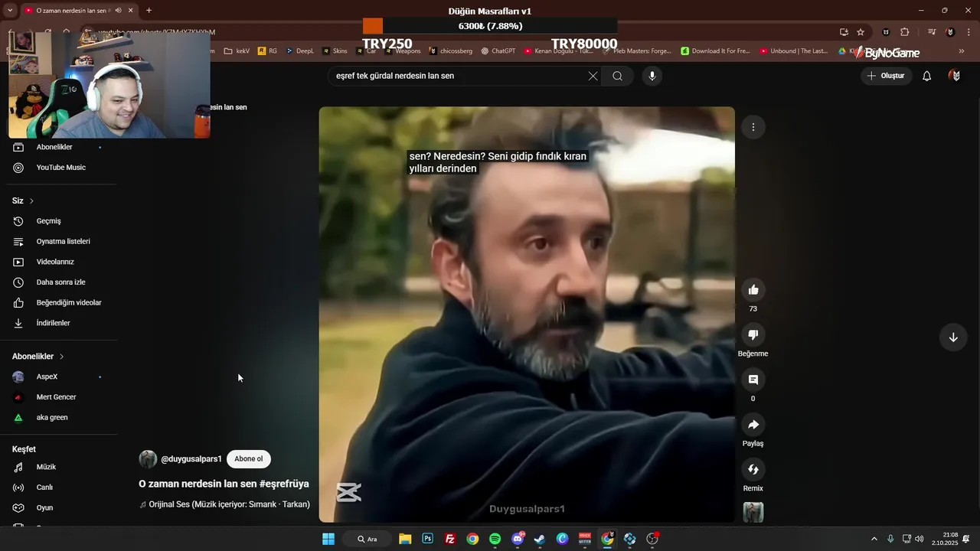Expand the Siz section
Image resolution: width=980 pixels, height=551 pixels.
[23, 201]
